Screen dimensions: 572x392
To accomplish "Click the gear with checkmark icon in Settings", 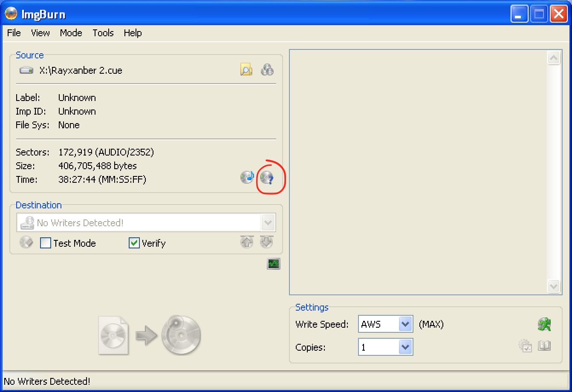I will pos(525,346).
